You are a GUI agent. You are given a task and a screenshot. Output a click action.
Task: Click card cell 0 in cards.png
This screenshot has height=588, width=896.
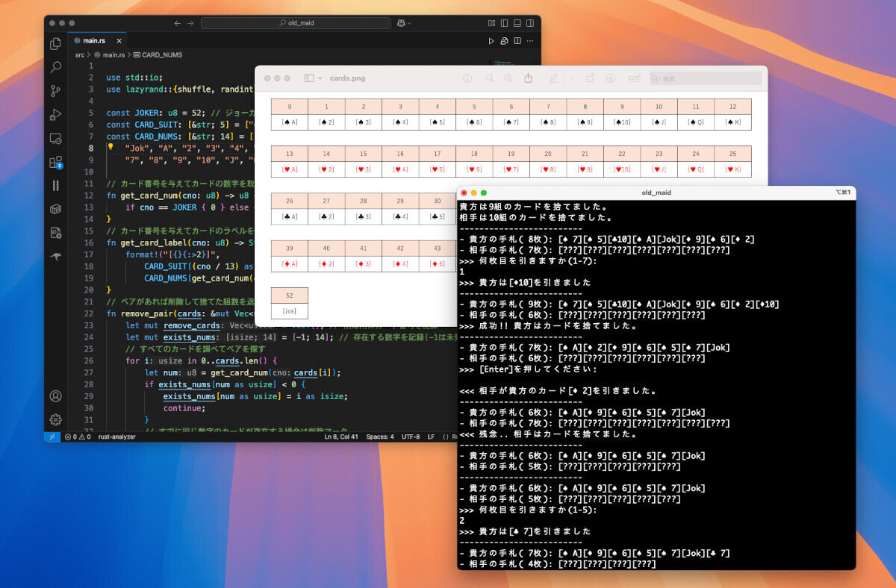[x=290, y=107]
